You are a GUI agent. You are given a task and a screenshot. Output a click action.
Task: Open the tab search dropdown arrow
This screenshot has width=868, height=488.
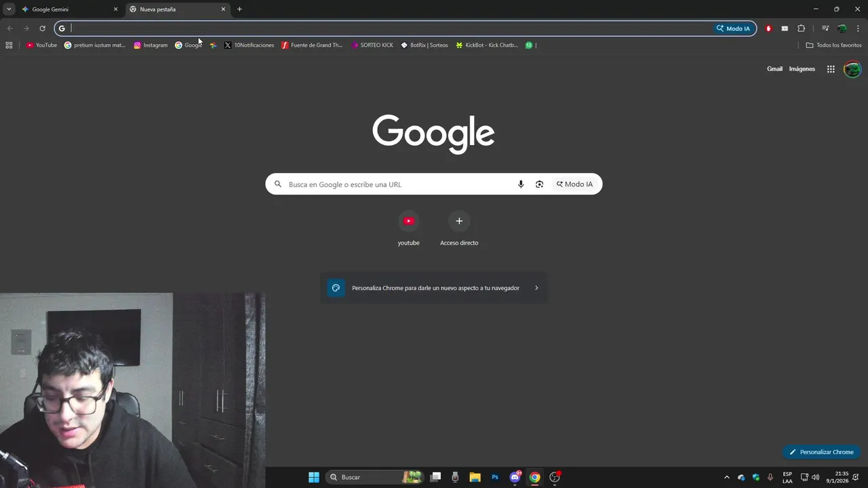click(9, 9)
